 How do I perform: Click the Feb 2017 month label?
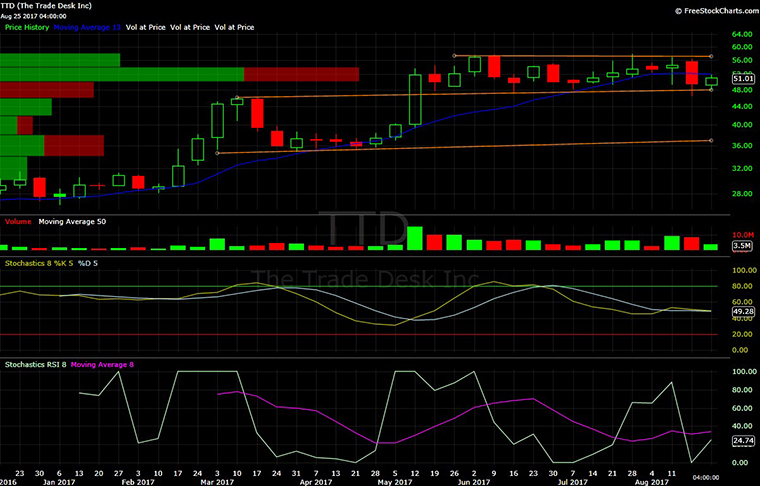coord(138,482)
